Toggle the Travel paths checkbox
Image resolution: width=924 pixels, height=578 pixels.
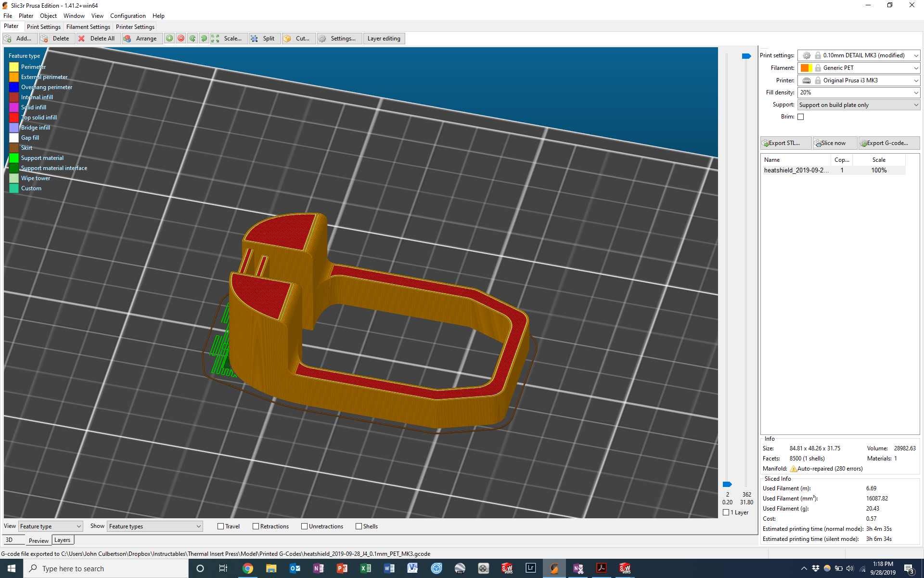(x=221, y=526)
